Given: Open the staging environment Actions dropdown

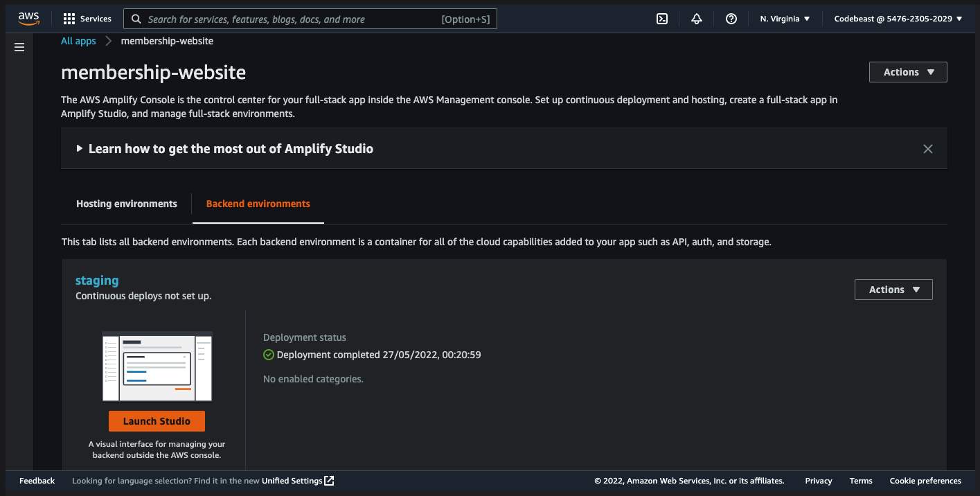Looking at the screenshot, I should tap(893, 290).
